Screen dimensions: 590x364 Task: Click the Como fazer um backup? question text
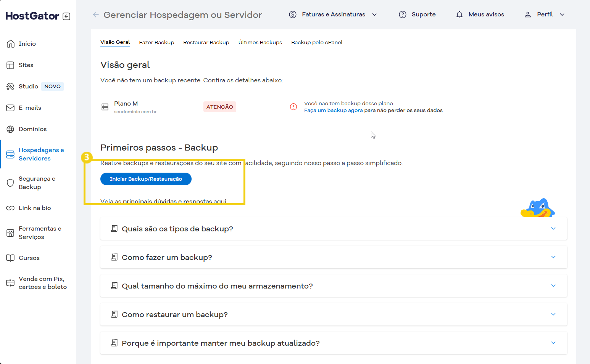(x=167, y=257)
